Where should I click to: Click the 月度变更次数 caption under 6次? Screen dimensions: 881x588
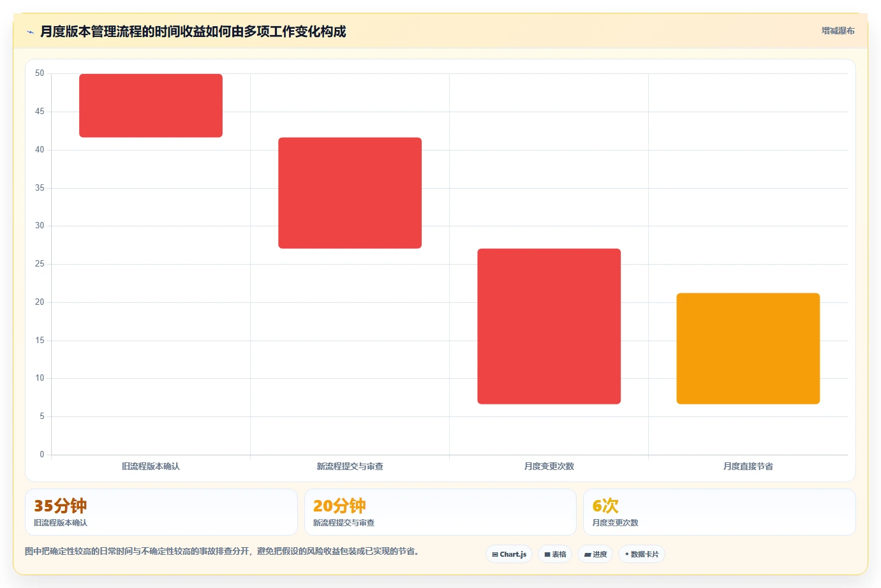(615, 522)
